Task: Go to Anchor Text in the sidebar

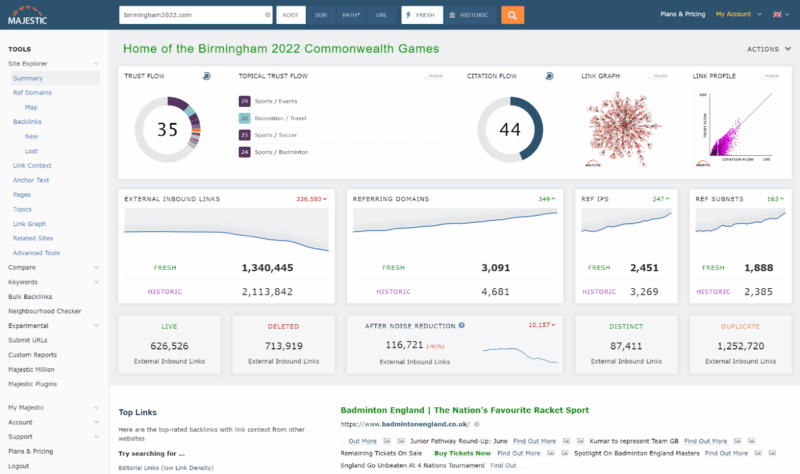Action: (x=33, y=179)
